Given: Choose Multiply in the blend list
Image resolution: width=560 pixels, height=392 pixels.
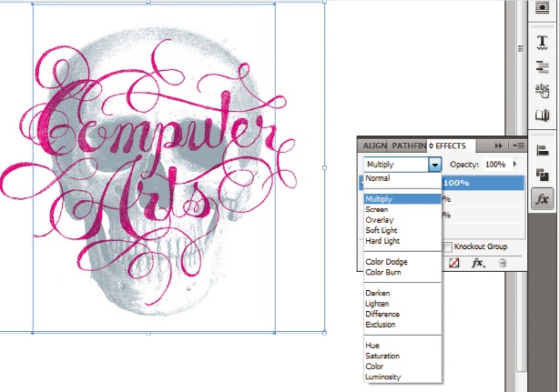Looking at the screenshot, I should coord(402,199).
